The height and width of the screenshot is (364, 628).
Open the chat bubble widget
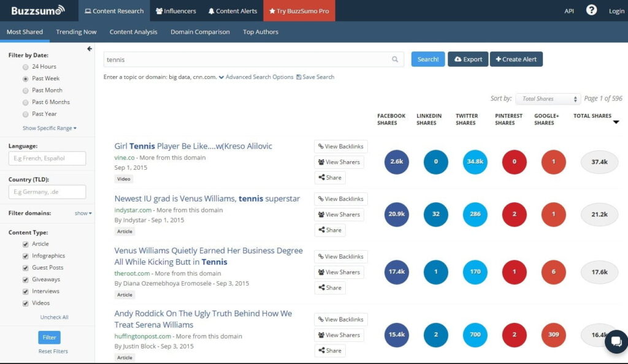[x=616, y=341]
